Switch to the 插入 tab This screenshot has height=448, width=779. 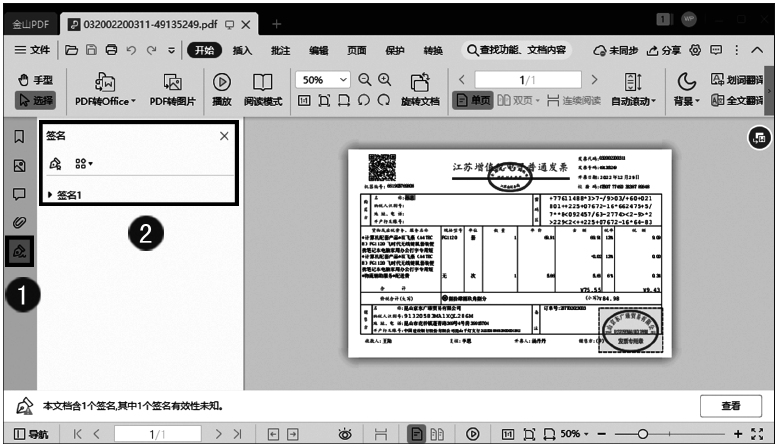242,50
